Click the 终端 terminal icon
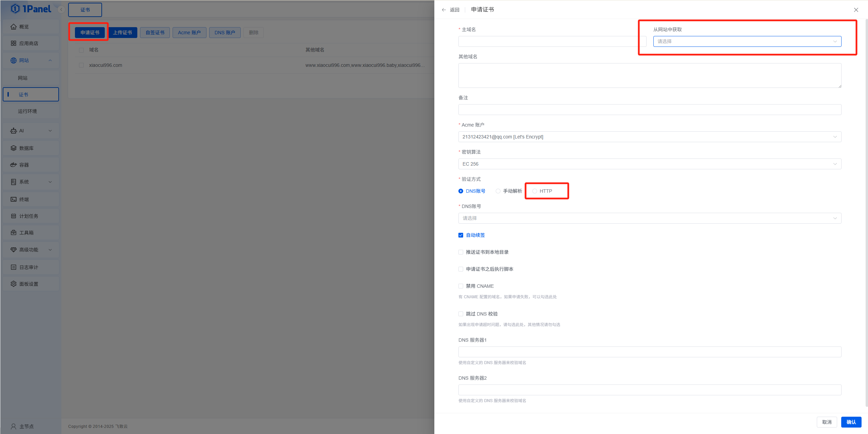The width and height of the screenshot is (868, 434). 14,200
